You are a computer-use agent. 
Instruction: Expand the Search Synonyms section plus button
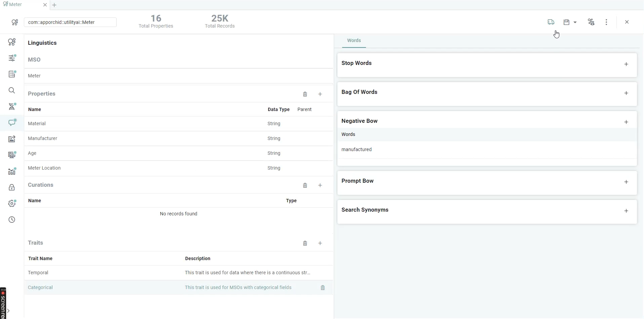tap(626, 211)
